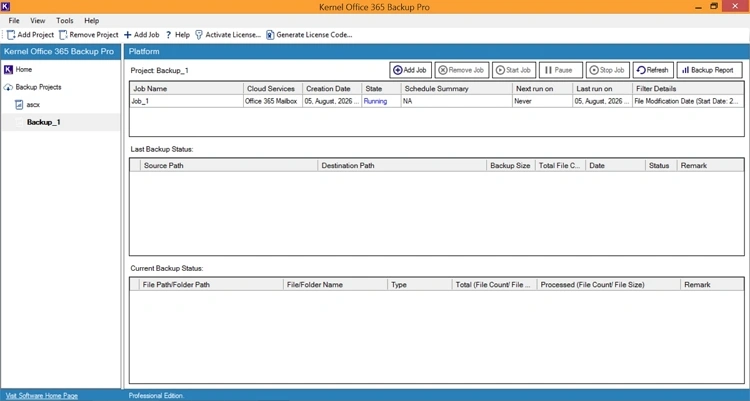Click the Type column header
The width and height of the screenshot is (750, 401).
click(x=419, y=285)
